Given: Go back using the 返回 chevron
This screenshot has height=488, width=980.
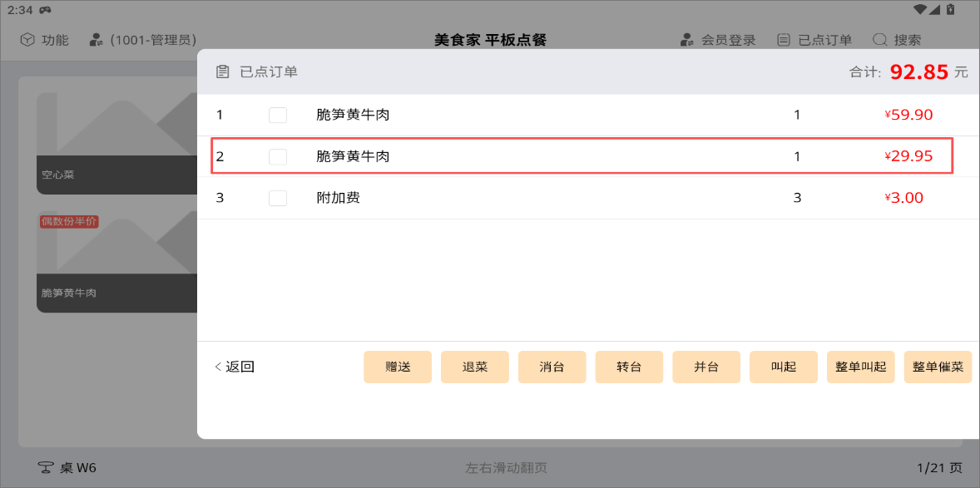Looking at the screenshot, I should (x=219, y=367).
